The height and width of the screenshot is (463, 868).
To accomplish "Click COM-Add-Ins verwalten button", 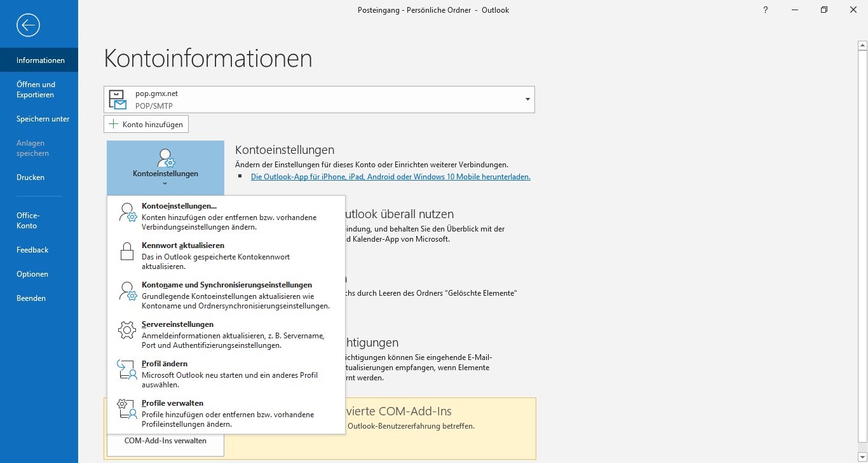I will (x=165, y=441).
